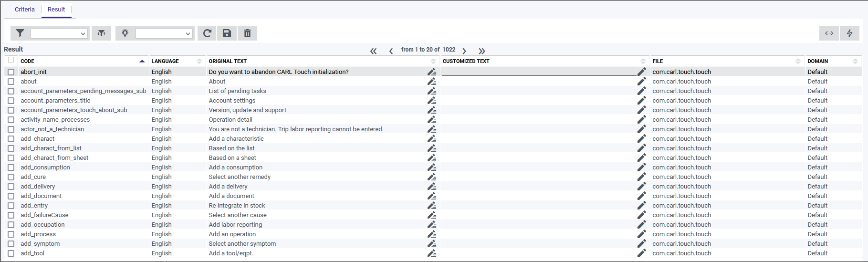Click 'Re-integrate in stock' text cell
The image size is (868, 262).
(x=237, y=205)
